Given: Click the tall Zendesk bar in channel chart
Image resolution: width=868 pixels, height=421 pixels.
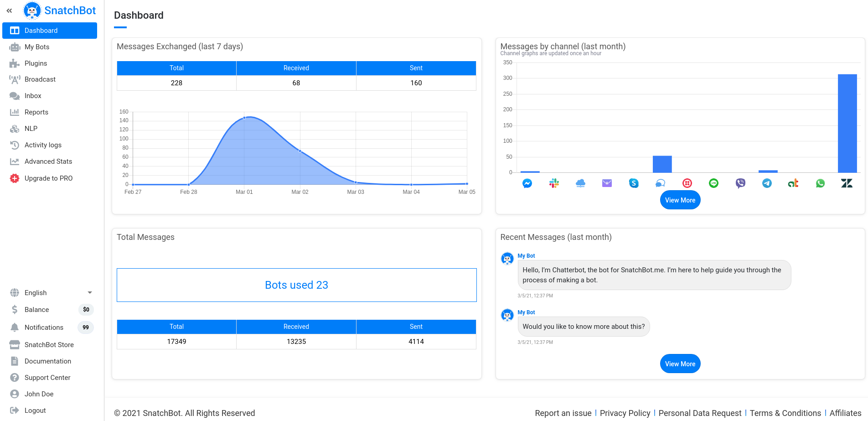Looking at the screenshot, I should tap(847, 123).
